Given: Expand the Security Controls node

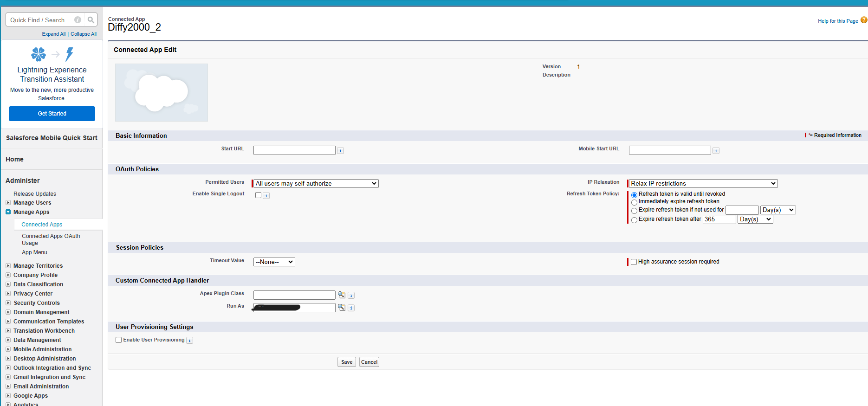Looking at the screenshot, I should pyautogui.click(x=8, y=303).
